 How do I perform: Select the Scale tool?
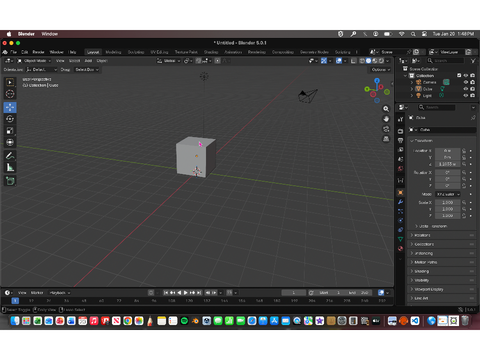(x=10, y=131)
